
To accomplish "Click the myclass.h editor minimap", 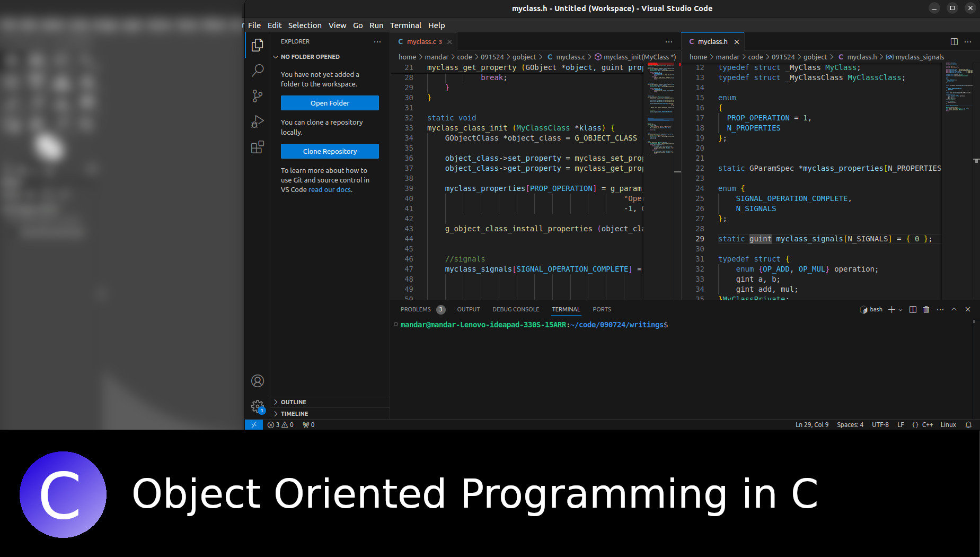I will click(x=958, y=180).
